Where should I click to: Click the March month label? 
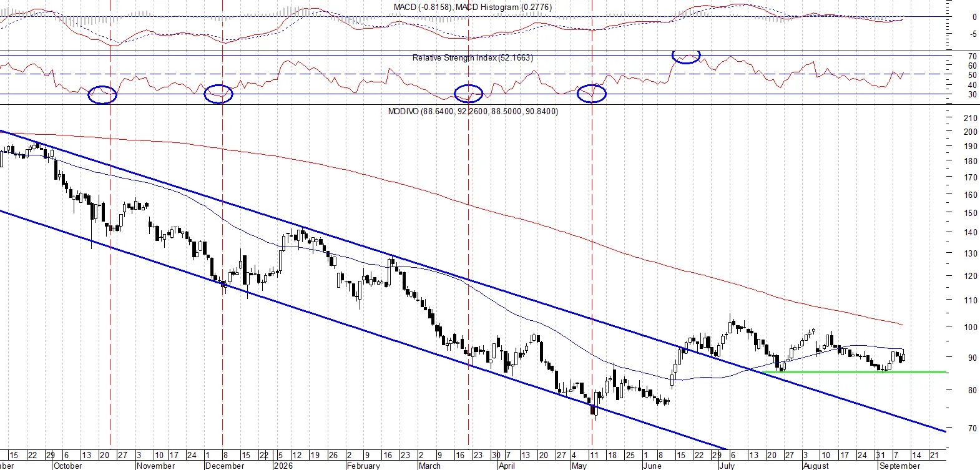(429, 466)
